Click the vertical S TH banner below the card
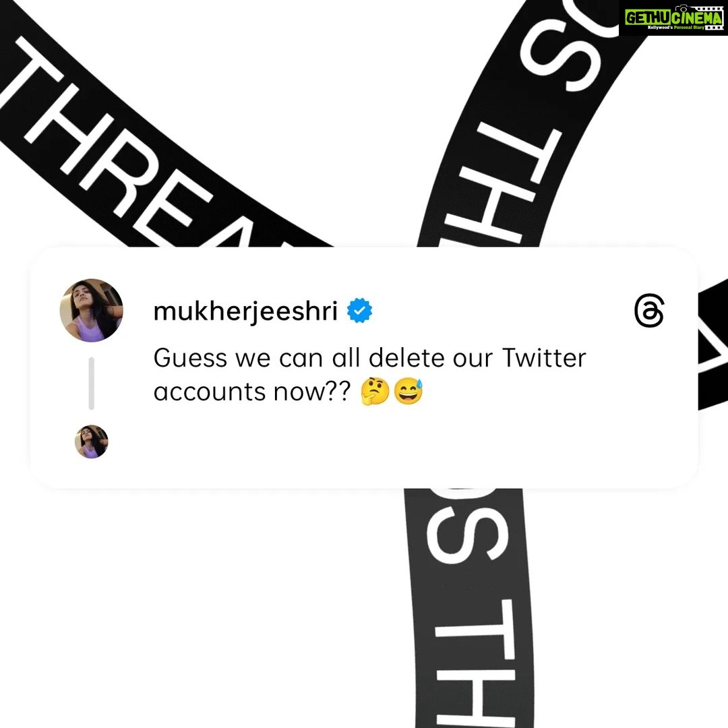Viewport: 728px width, 728px height. coord(469,608)
